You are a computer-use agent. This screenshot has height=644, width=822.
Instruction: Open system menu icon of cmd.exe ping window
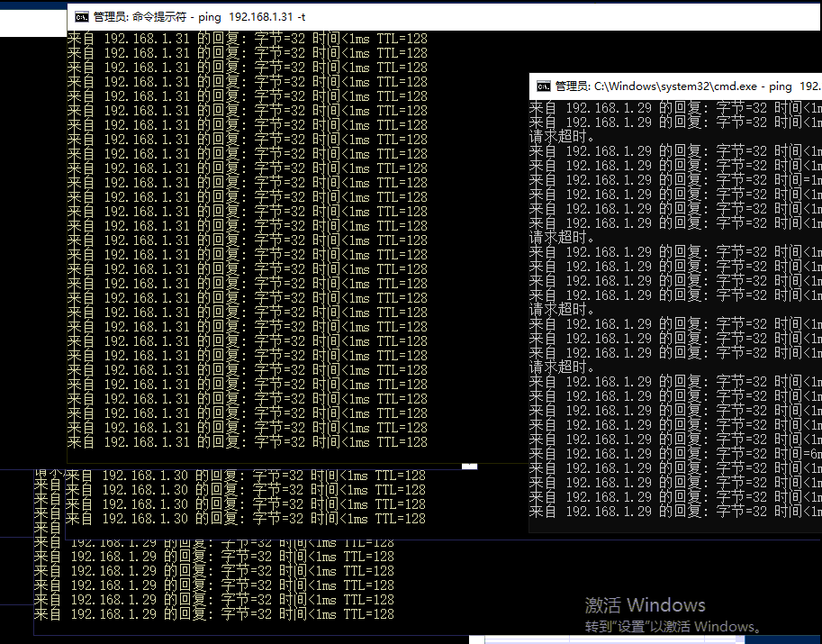coord(544,86)
